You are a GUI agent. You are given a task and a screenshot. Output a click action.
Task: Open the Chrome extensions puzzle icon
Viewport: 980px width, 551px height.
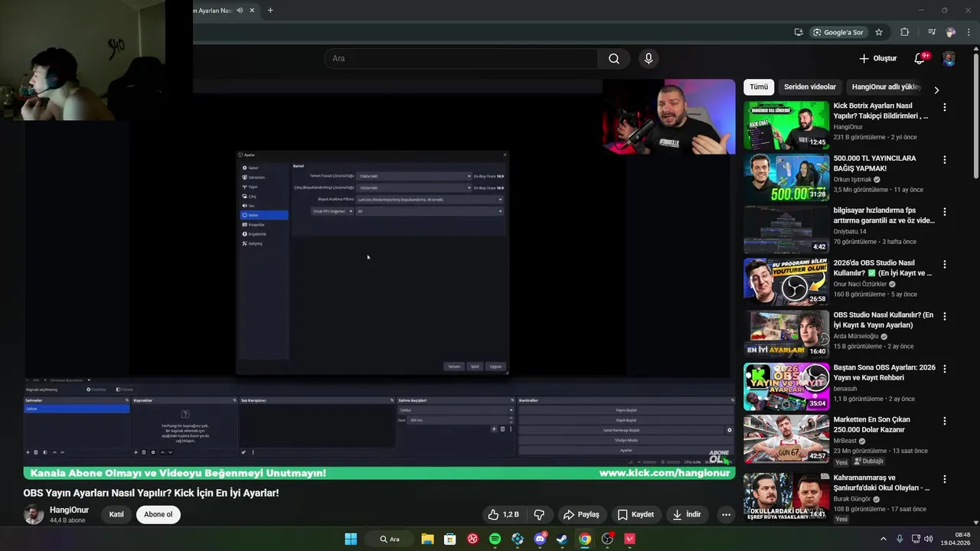pos(905,32)
